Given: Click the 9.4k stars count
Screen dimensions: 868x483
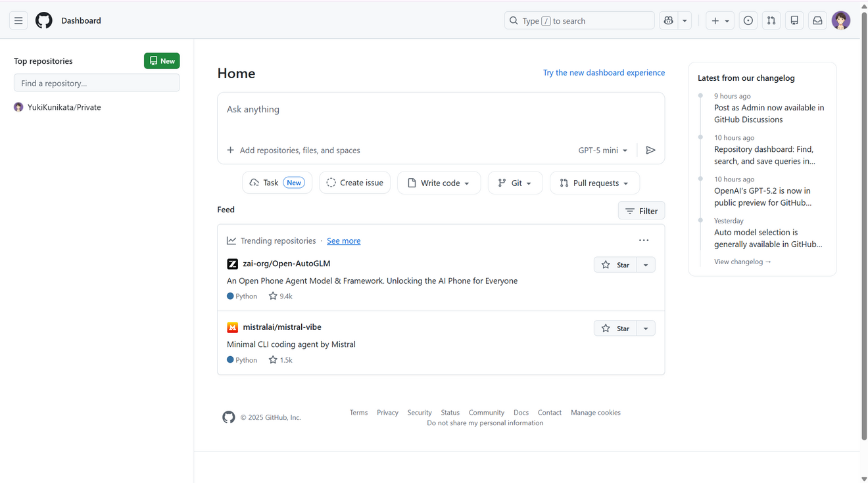Looking at the screenshot, I should pyautogui.click(x=281, y=296).
